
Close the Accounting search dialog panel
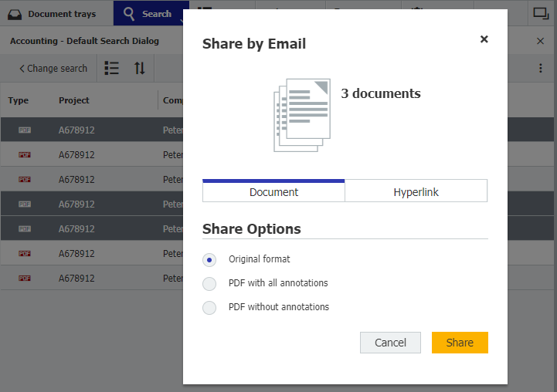(x=540, y=41)
